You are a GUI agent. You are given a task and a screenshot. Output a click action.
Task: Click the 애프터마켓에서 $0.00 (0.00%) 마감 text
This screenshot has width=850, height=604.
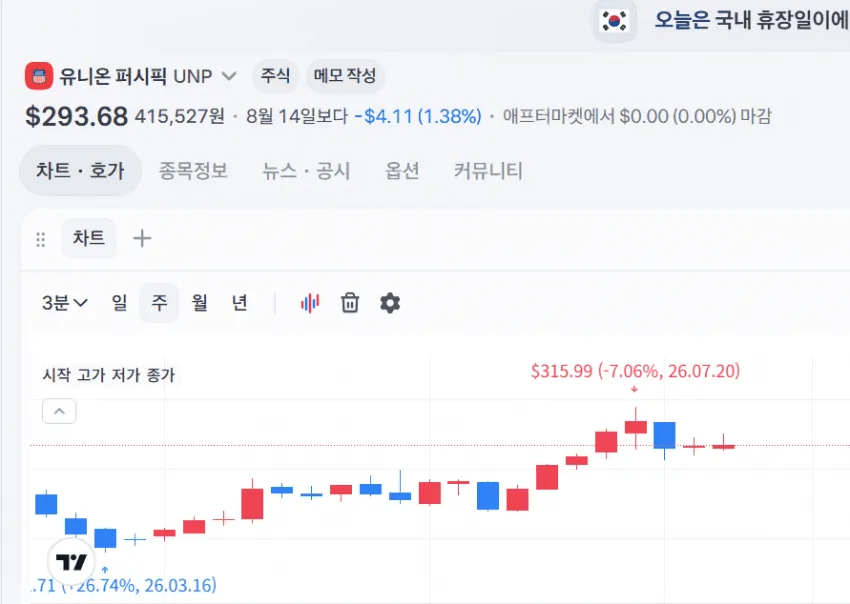pyautogui.click(x=637, y=116)
